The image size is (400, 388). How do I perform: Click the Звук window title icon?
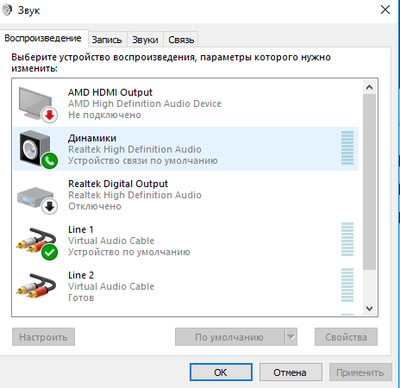tap(7, 10)
